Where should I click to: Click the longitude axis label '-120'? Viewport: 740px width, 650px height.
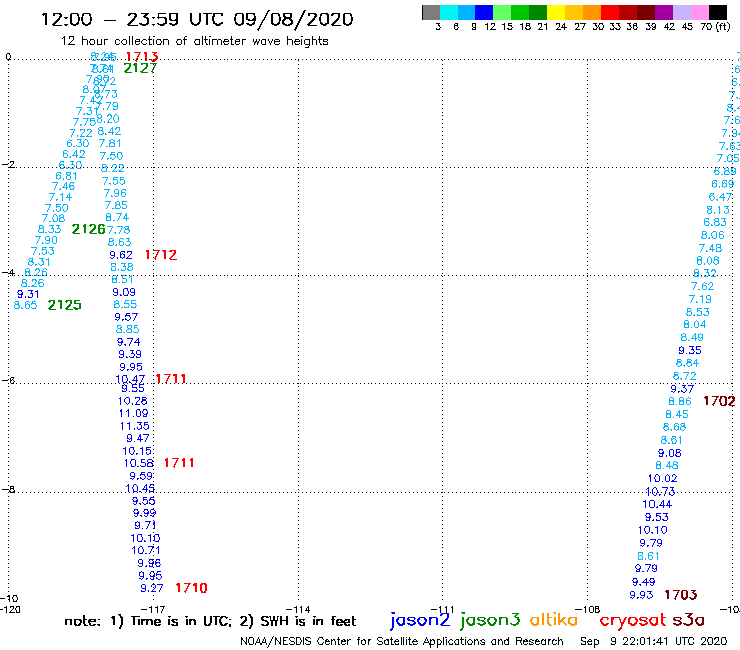click(x=10, y=609)
